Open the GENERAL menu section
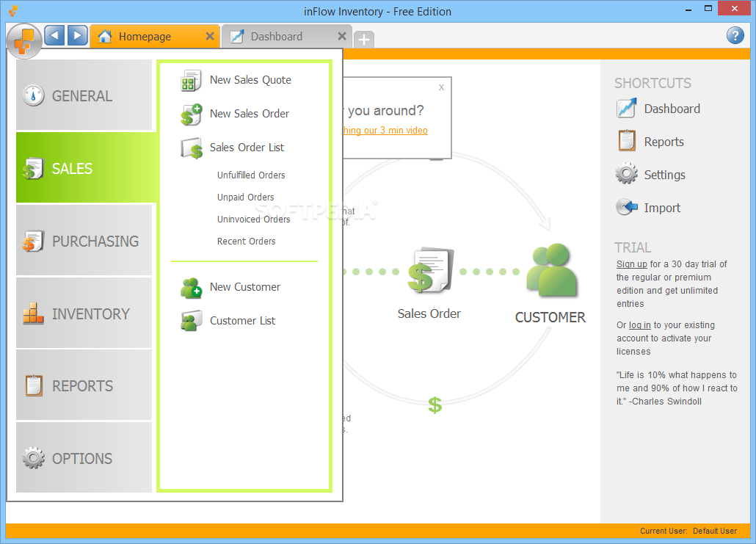This screenshot has width=756, height=544. 84,95
